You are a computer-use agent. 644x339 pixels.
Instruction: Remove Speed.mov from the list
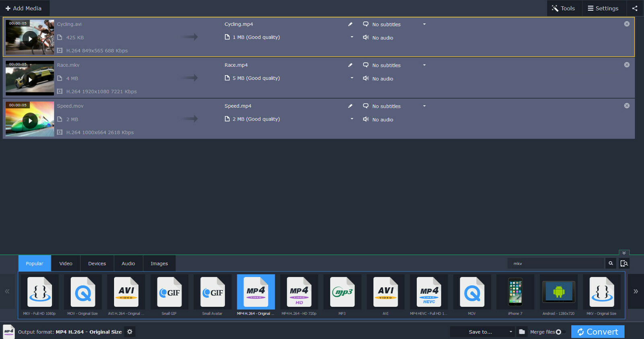[x=627, y=105]
